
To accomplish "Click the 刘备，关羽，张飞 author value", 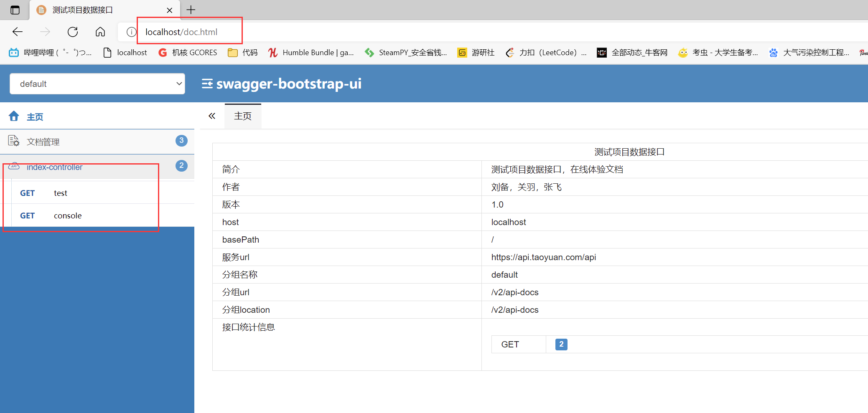I will [526, 187].
